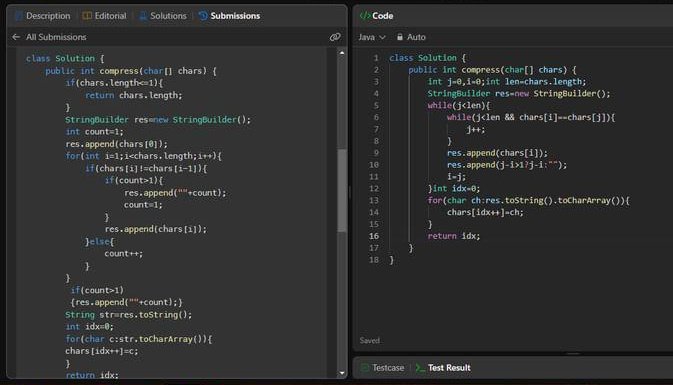Viewport: 673px width, 385px height.
Task: Click the Code panel icon
Action: click(365, 16)
